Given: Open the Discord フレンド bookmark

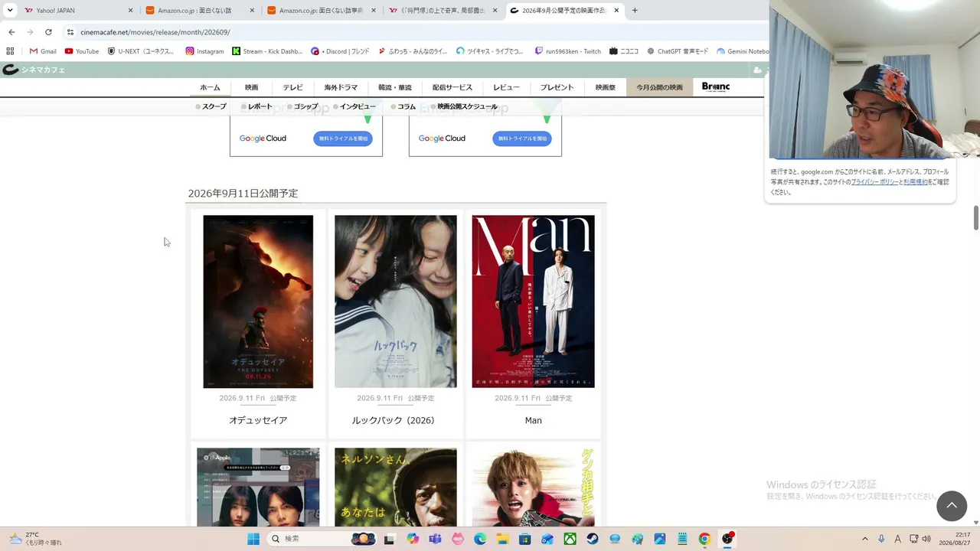Looking at the screenshot, I should (340, 51).
